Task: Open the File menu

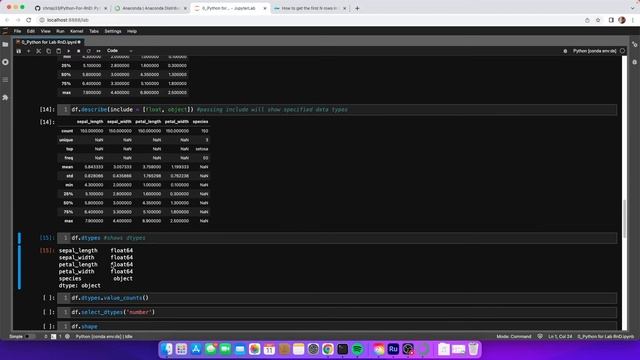Action: pyautogui.click(x=18, y=31)
